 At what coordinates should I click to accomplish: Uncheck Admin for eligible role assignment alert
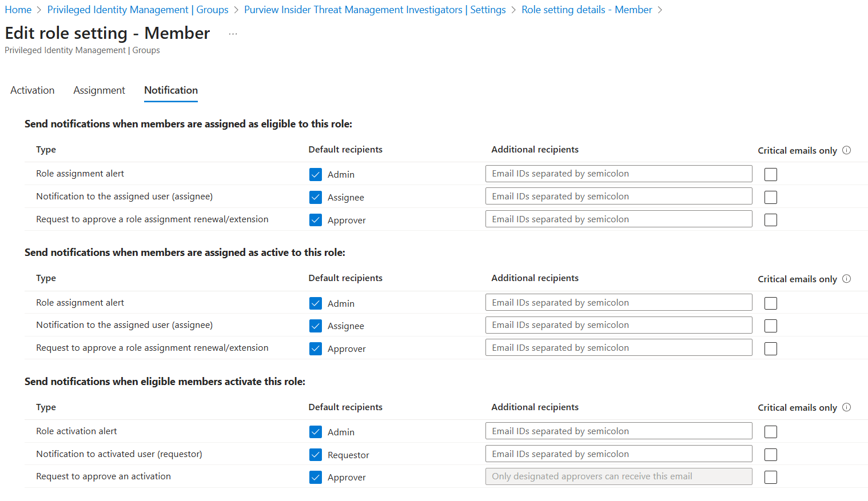316,174
